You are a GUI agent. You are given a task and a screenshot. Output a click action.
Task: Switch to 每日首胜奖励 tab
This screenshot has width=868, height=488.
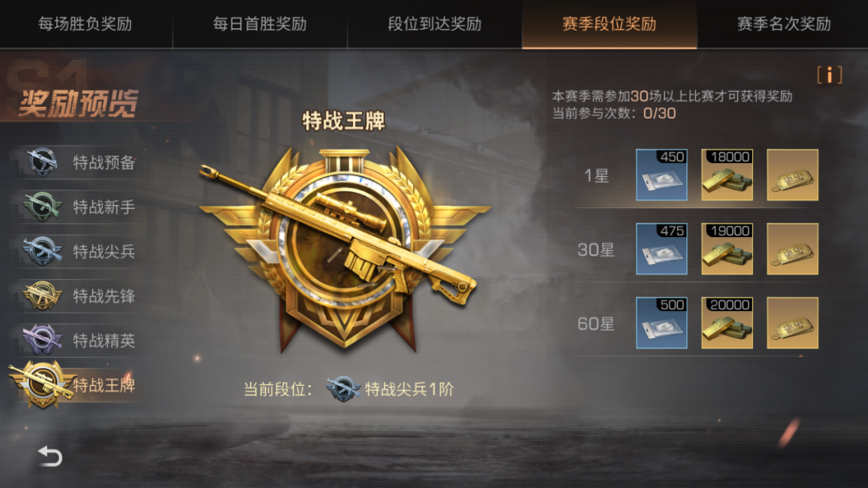260,24
